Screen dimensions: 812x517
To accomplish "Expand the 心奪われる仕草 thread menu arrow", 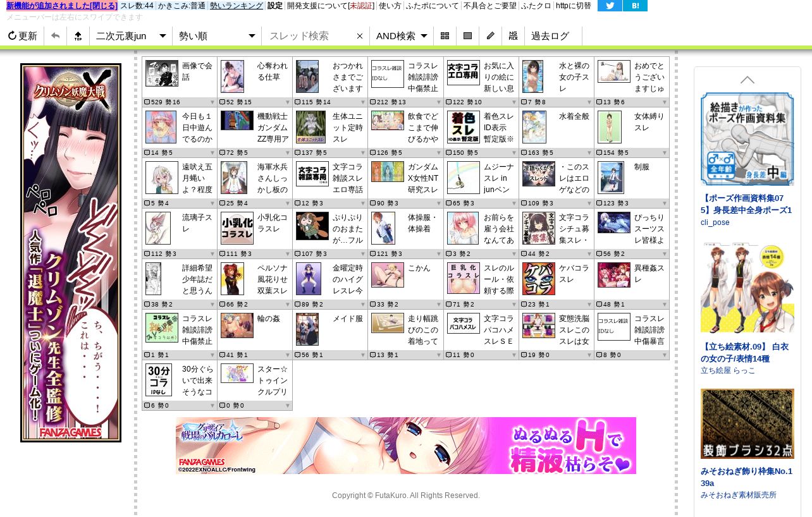I will [x=288, y=102].
